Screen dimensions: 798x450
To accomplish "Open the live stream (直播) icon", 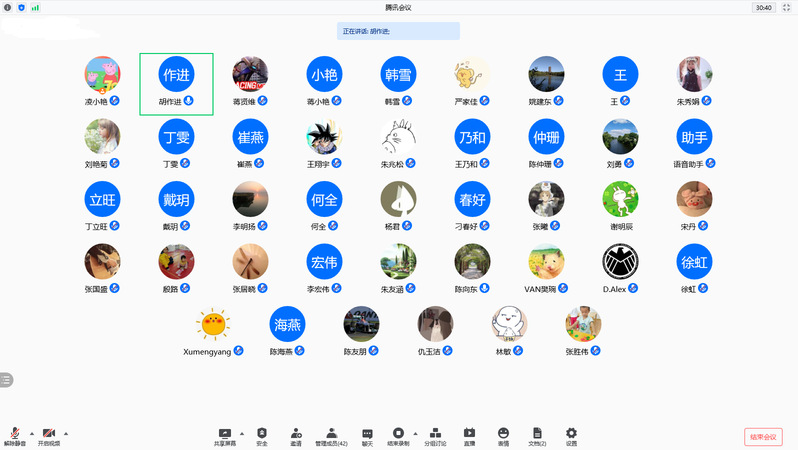I will point(469,436).
